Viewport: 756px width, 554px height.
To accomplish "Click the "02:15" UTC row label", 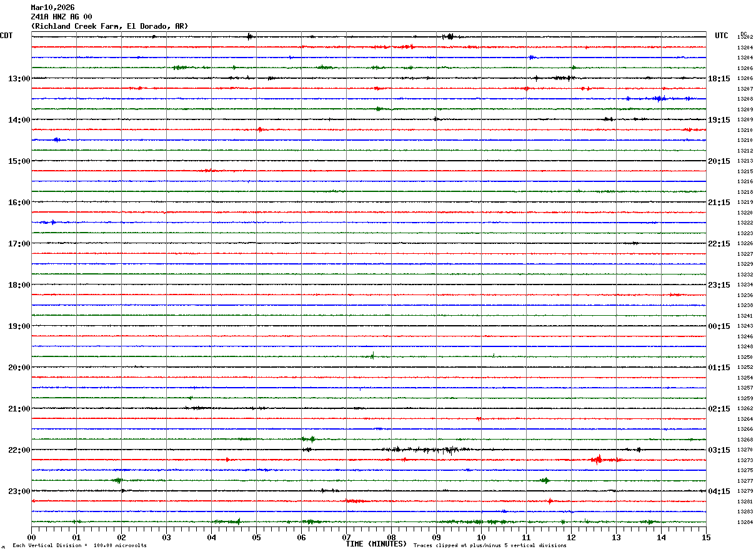I will point(719,409).
